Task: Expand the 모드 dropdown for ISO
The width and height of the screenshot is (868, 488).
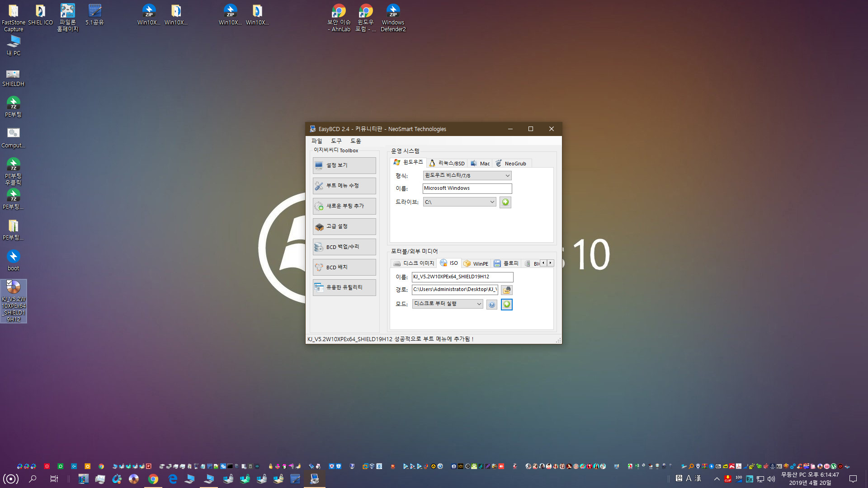Action: [447, 304]
